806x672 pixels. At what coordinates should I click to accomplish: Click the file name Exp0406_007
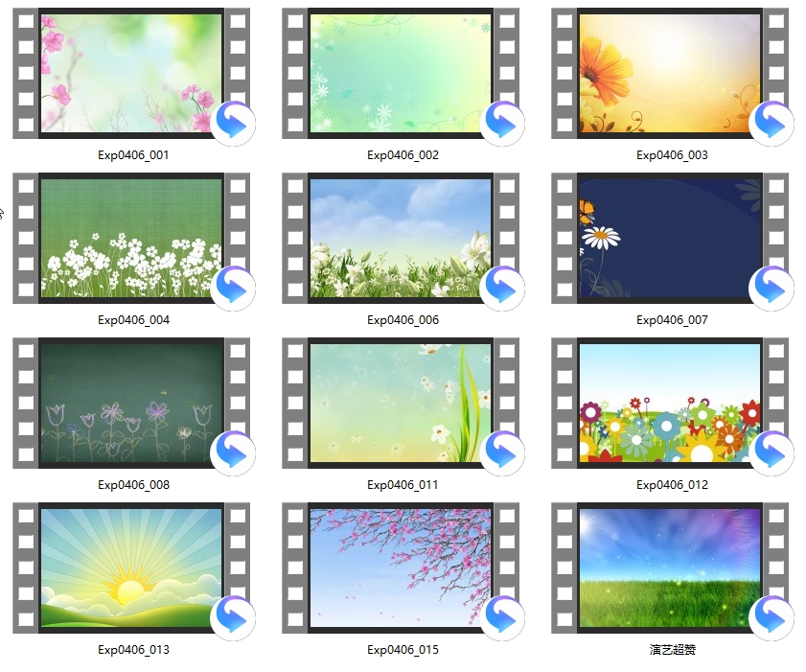(x=673, y=320)
